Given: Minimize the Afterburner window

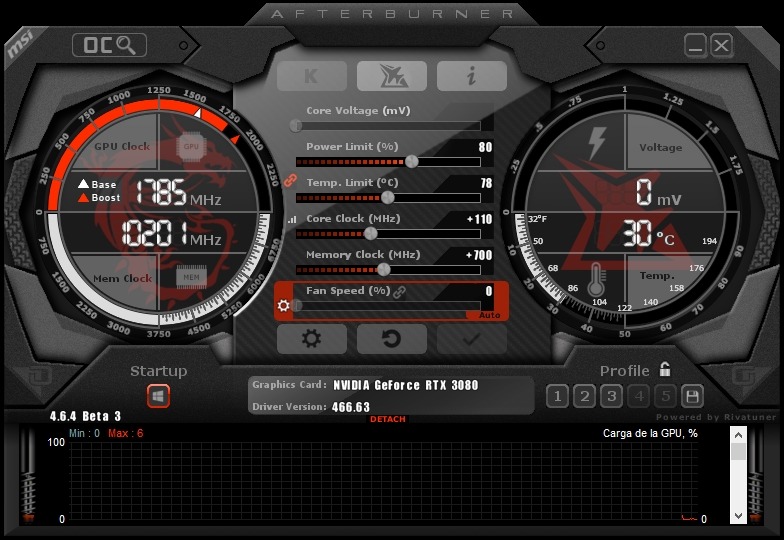Looking at the screenshot, I should pos(695,46).
